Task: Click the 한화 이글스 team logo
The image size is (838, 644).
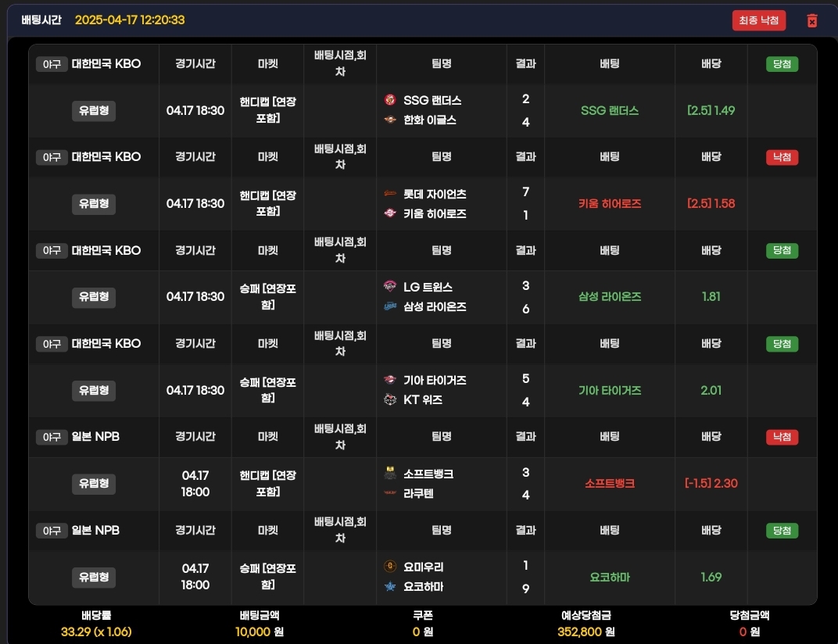Action: [x=390, y=120]
